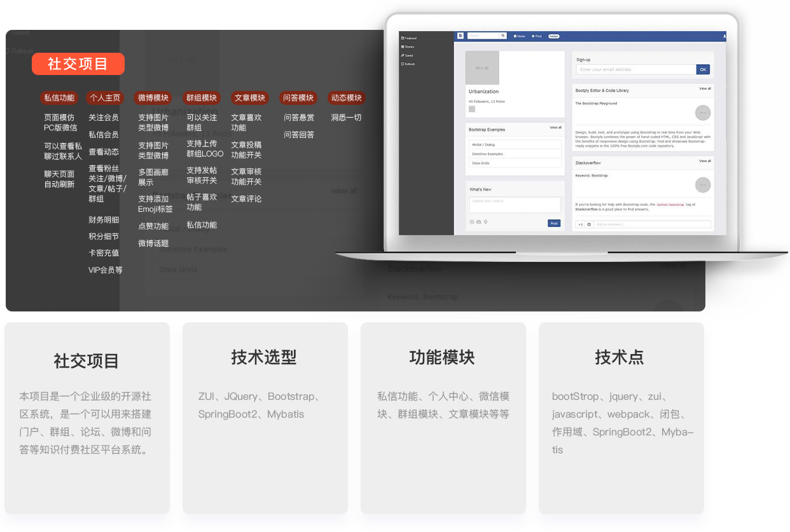
Task: Select the Data Grids list item
Action: coord(515,163)
